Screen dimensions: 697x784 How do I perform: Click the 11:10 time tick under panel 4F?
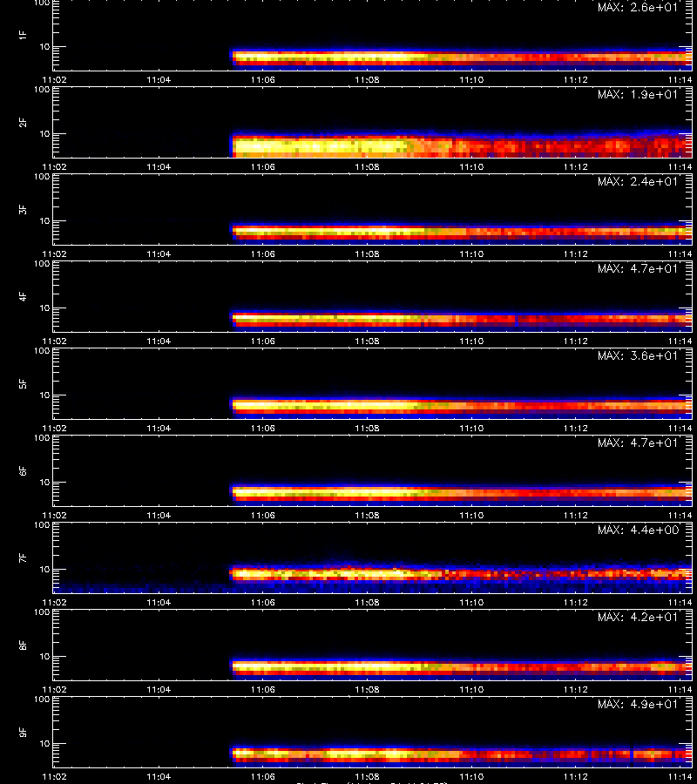(471, 341)
